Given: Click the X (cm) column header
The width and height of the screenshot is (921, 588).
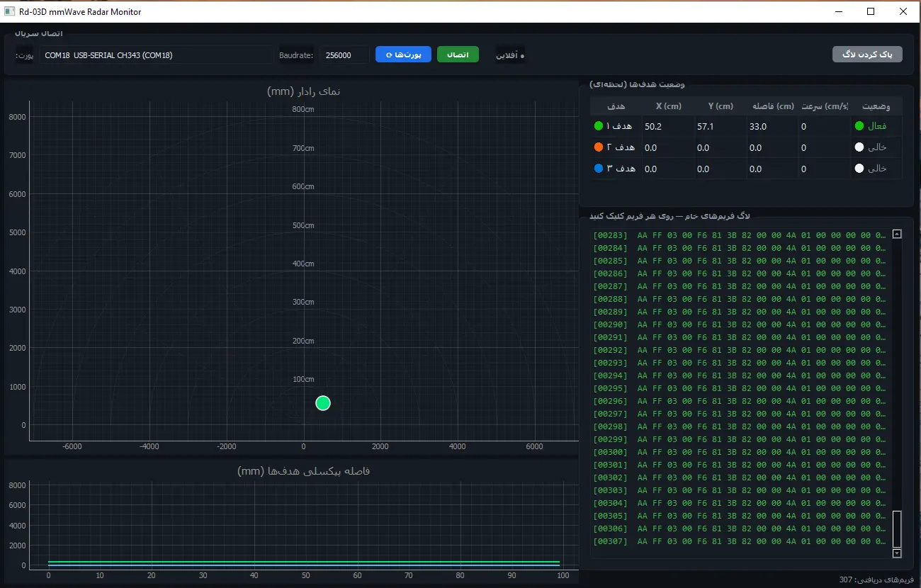Looking at the screenshot, I should (668, 106).
